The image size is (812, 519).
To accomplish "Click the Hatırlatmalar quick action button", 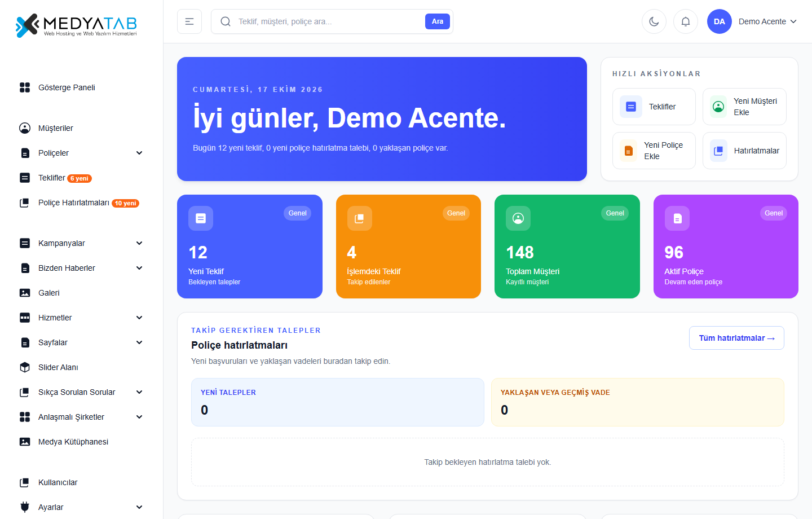I will click(x=744, y=151).
